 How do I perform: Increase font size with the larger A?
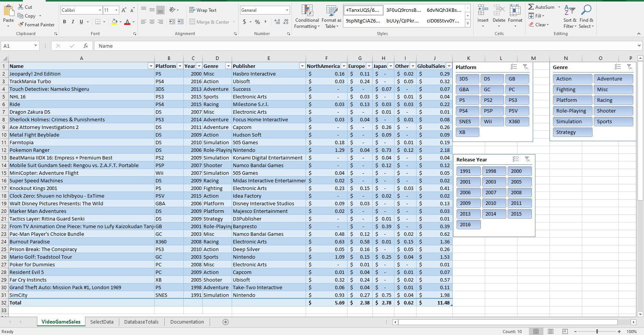pyautogui.click(x=124, y=10)
